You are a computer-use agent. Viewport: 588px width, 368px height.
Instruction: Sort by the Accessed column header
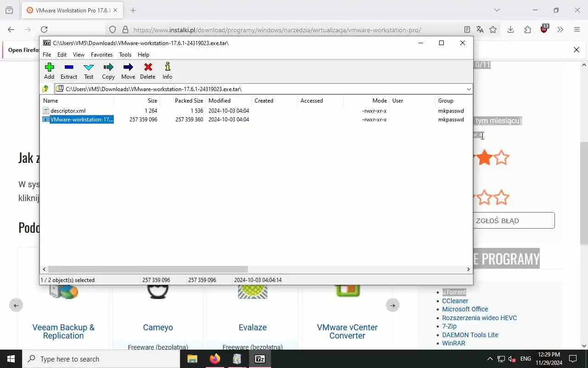point(321,101)
